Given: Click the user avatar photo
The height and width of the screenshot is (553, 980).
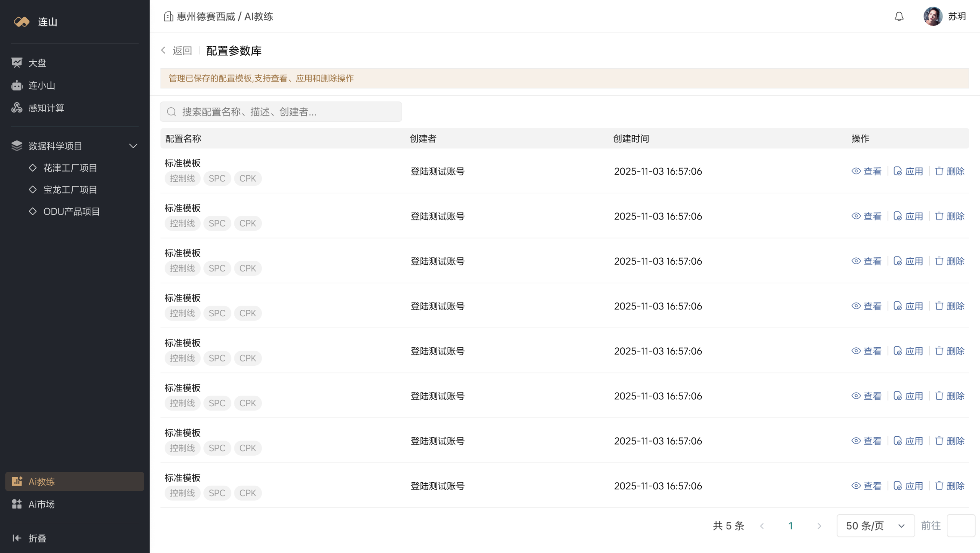Looking at the screenshot, I should tap(933, 16).
